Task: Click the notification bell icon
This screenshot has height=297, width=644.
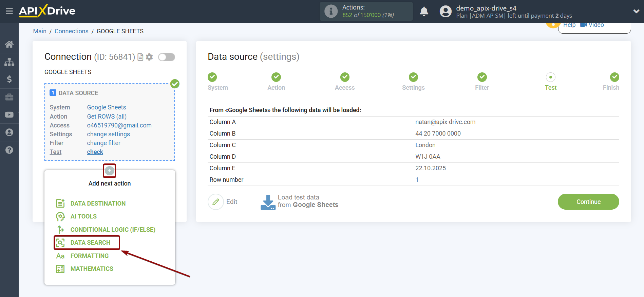Action: [x=424, y=12]
